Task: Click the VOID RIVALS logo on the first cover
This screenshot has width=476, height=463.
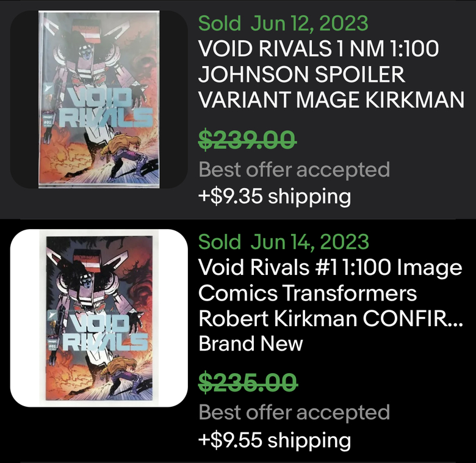Action: [106, 108]
